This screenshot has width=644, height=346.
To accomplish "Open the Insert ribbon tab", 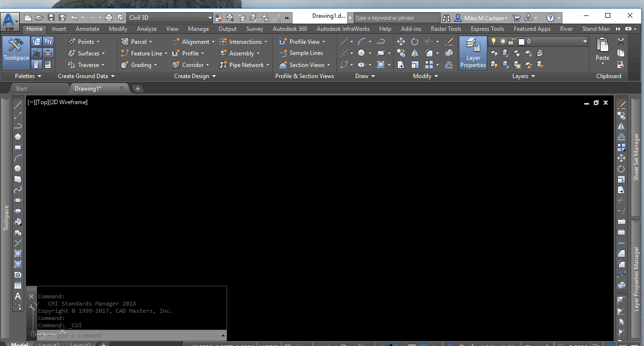I will tap(59, 29).
